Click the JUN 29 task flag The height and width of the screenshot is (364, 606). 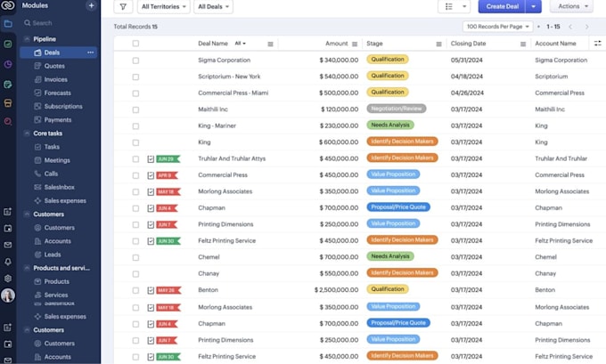pos(168,158)
